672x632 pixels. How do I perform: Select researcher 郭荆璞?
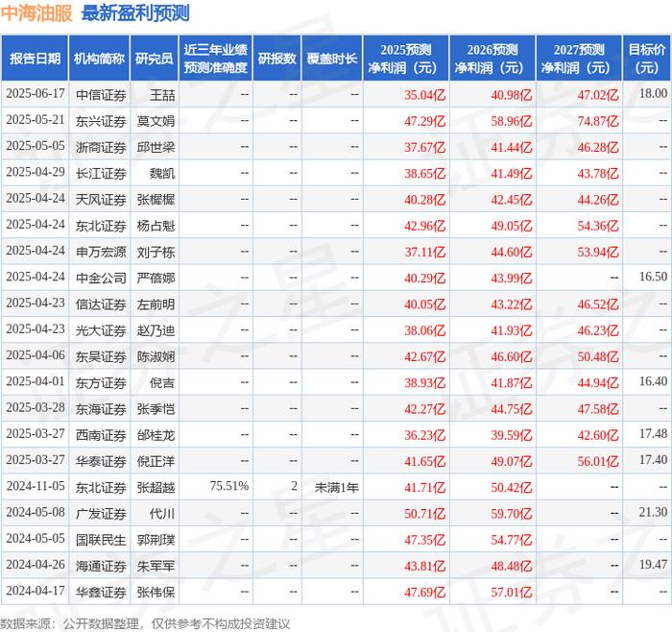point(156,540)
